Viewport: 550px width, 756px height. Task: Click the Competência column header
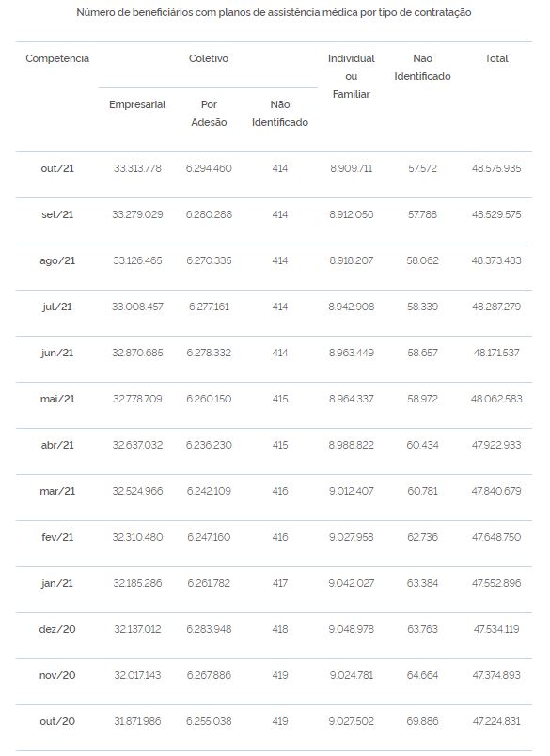coord(57,58)
